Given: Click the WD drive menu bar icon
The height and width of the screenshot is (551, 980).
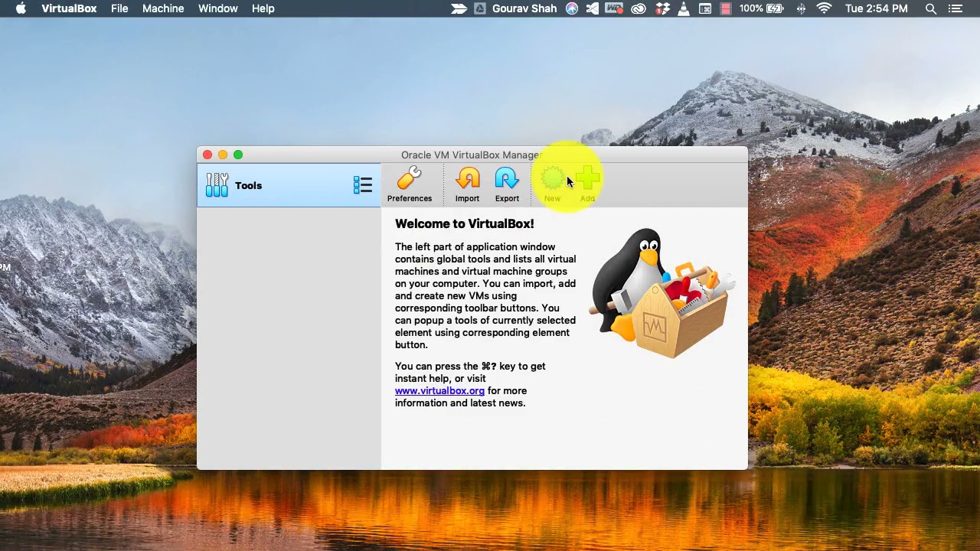Looking at the screenshot, I should 614,8.
